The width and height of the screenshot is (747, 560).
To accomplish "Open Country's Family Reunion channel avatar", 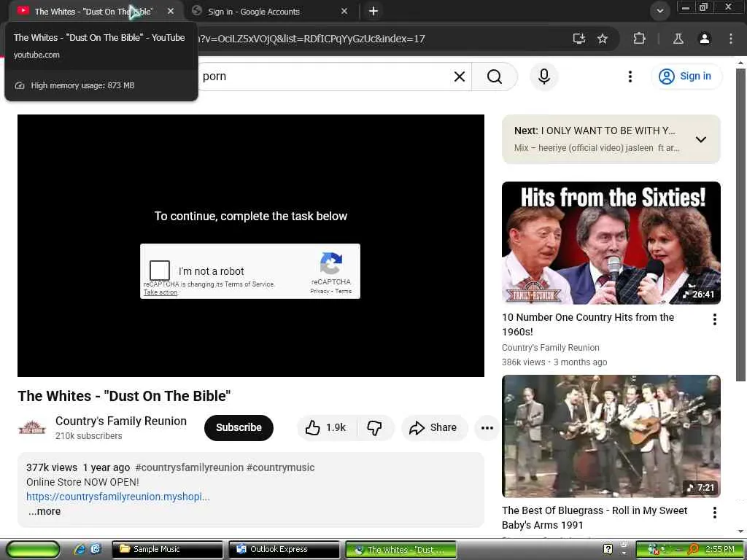I will pos(32,427).
